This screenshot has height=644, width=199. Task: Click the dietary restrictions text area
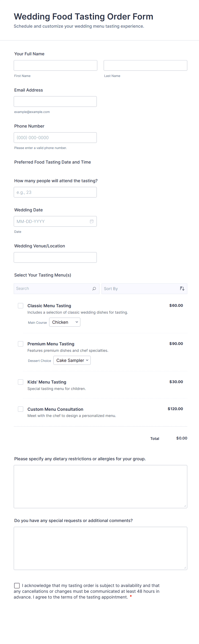tap(100, 486)
